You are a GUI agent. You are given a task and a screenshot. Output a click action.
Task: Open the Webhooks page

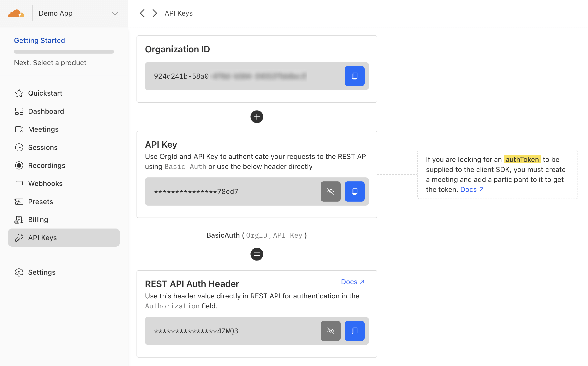45,183
